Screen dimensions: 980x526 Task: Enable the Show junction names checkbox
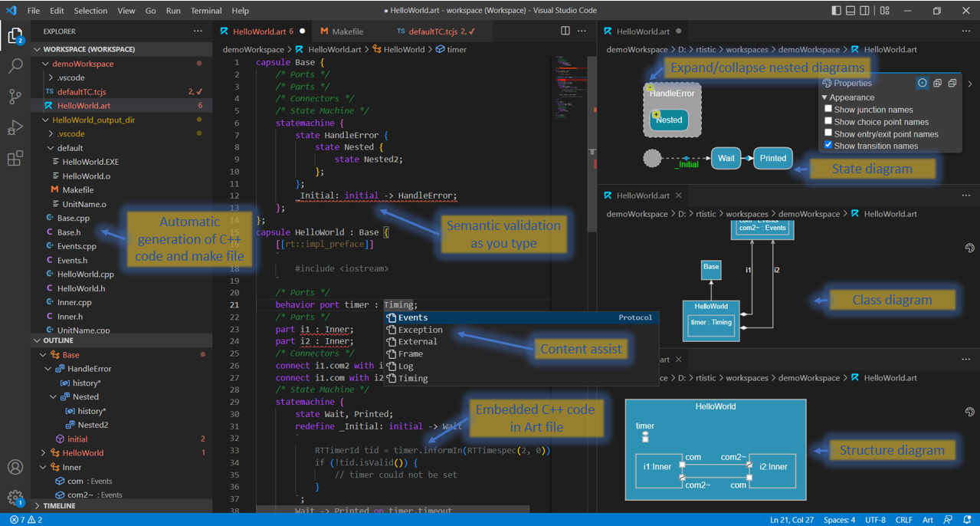click(828, 109)
